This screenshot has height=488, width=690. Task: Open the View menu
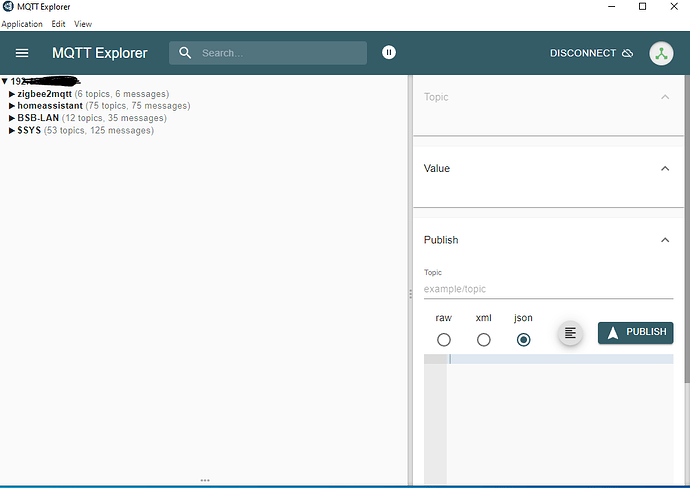83,24
